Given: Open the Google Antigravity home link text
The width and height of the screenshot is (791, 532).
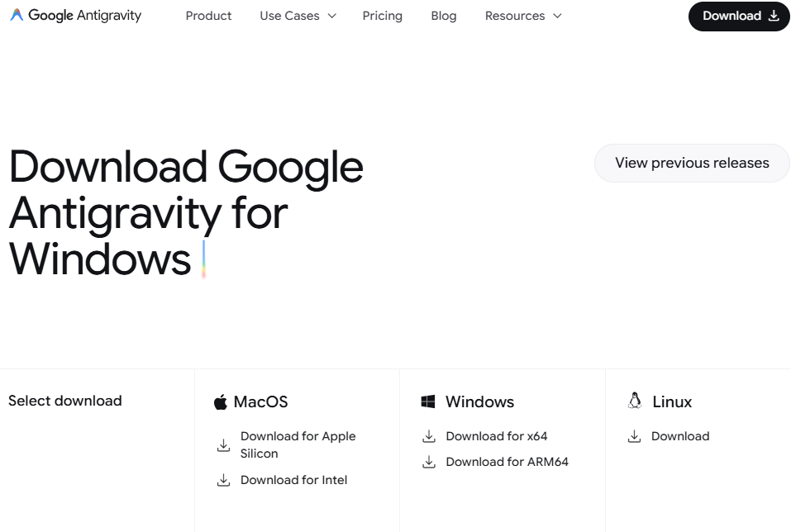Looking at the screenshot, I should [x=85, y=16].
